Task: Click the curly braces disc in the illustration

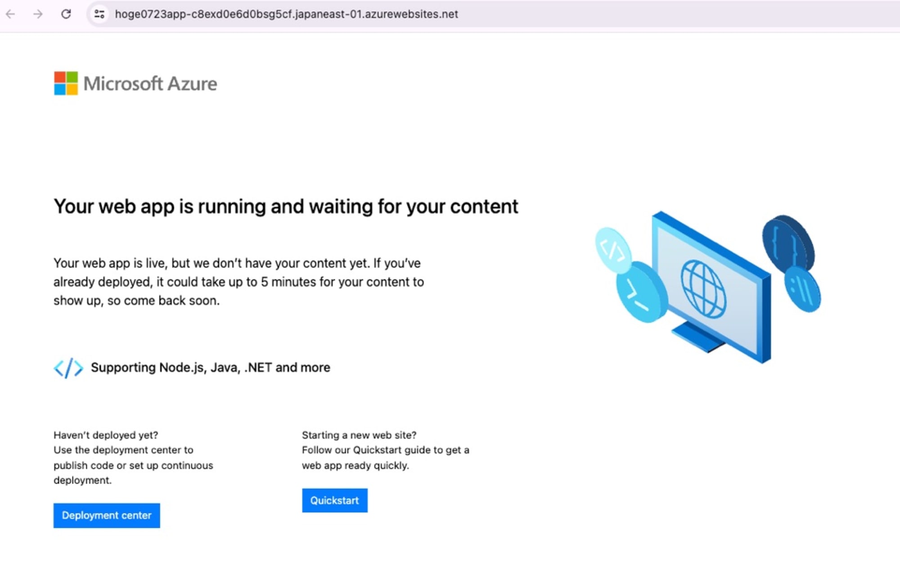Action: point(788,243)
